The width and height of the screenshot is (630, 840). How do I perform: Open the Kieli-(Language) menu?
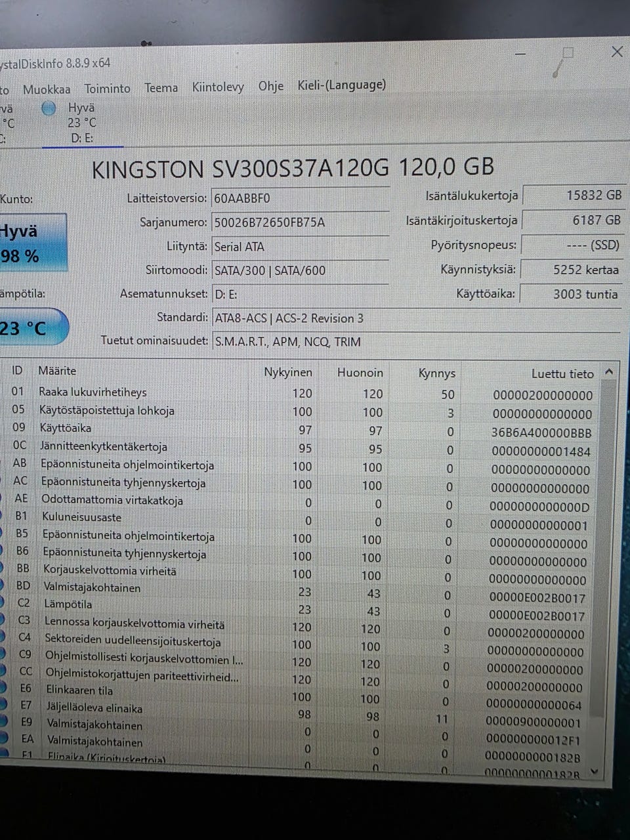[341, 85]
